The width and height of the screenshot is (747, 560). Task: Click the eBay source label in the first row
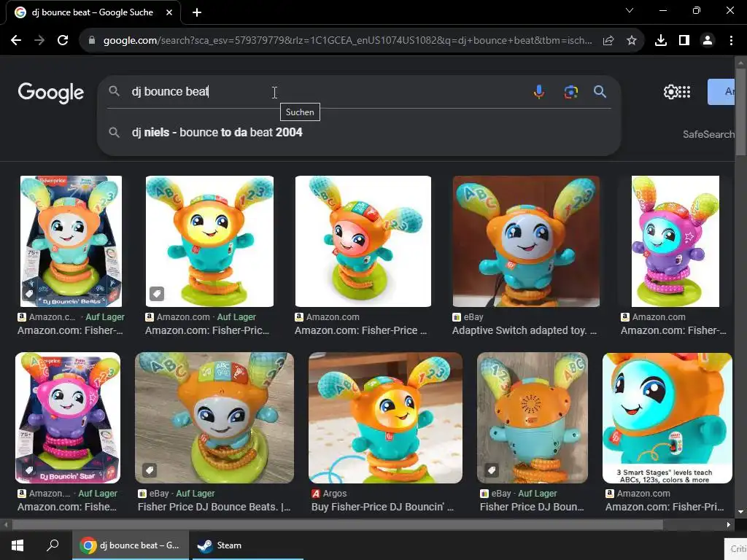(x=468, y=316)
